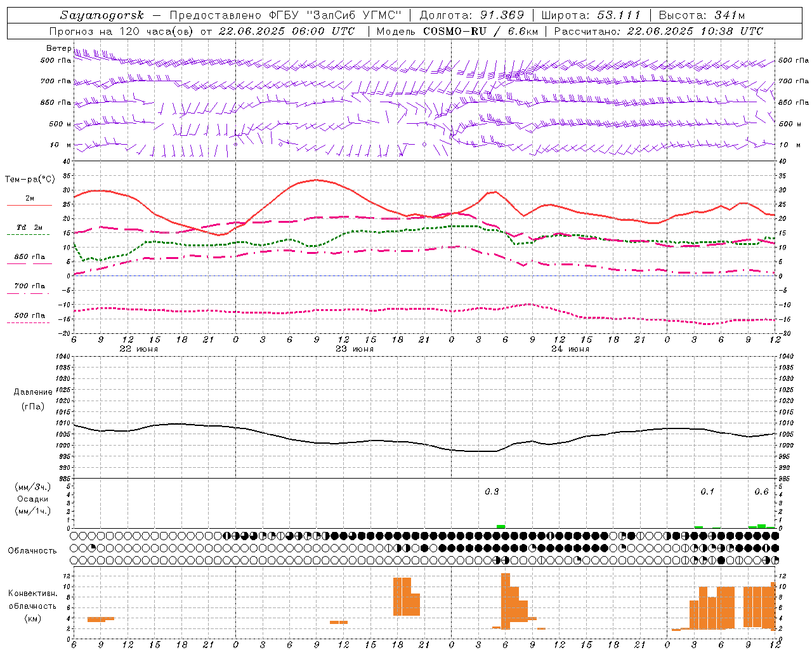This screenshot has width=812, height=650.
Task: Click the Широта: 53.111 value
Action: point(591,15)
